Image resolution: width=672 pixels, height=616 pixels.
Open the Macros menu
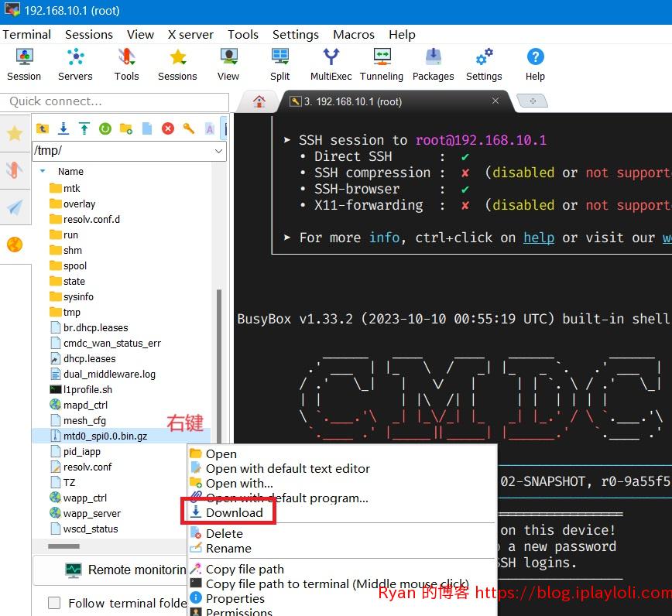tap(354, 34)
